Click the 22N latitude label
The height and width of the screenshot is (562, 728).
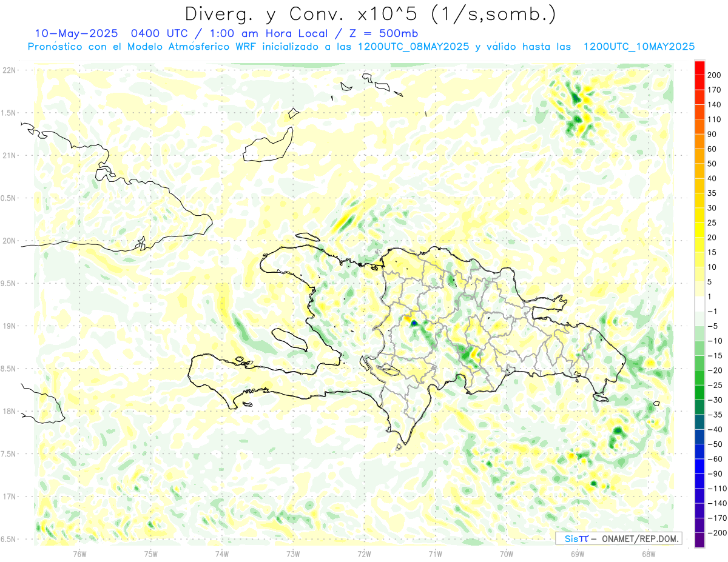(8, 70)
